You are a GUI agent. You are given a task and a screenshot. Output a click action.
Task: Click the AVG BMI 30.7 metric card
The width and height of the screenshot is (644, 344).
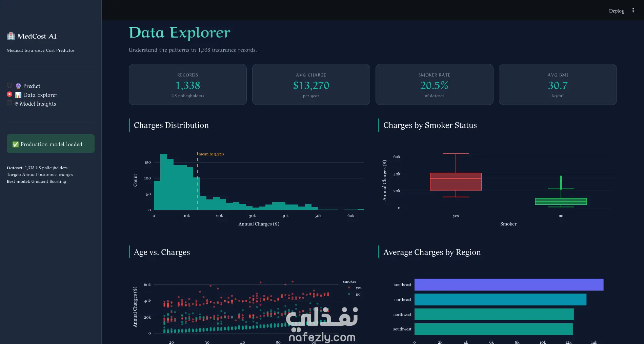(558, 84)
